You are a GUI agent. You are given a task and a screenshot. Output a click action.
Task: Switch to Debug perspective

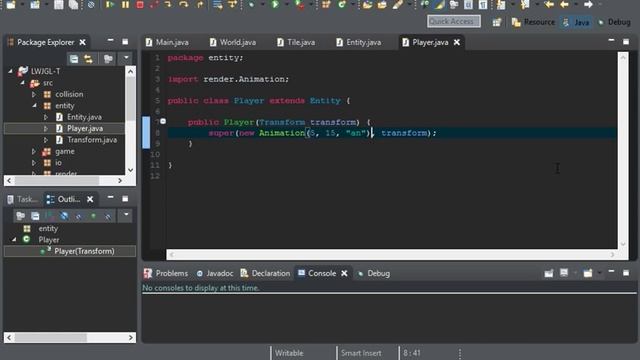[614, 22]
